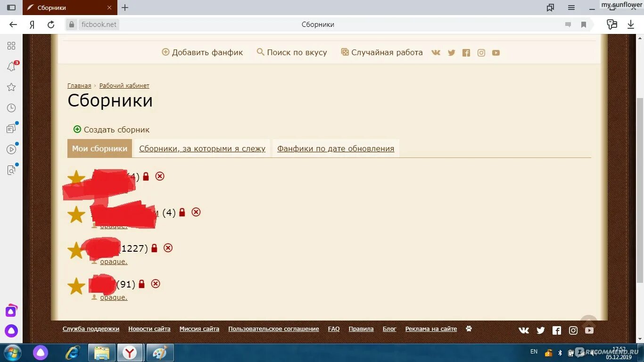
Task: Open Поиск по вкусу search
Action: click(292, 52)
